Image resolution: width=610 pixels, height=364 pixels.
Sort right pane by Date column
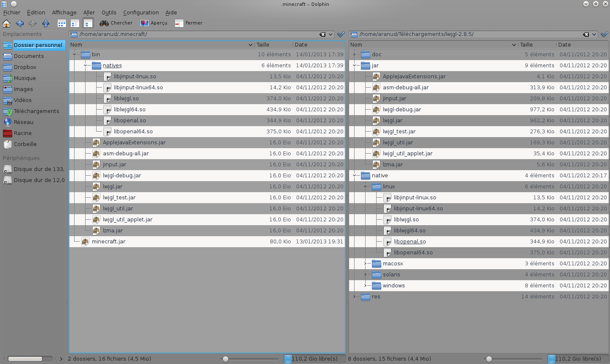(x=582, y=44)
